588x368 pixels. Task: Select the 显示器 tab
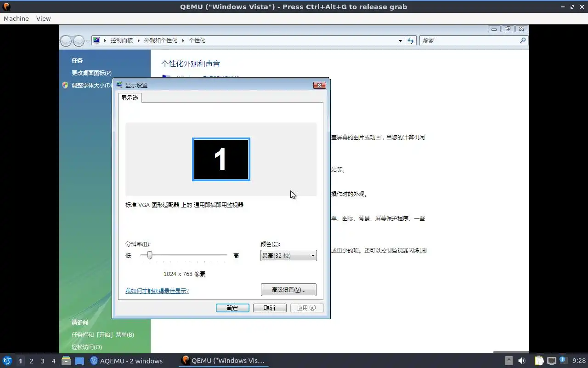coord(130,98)
